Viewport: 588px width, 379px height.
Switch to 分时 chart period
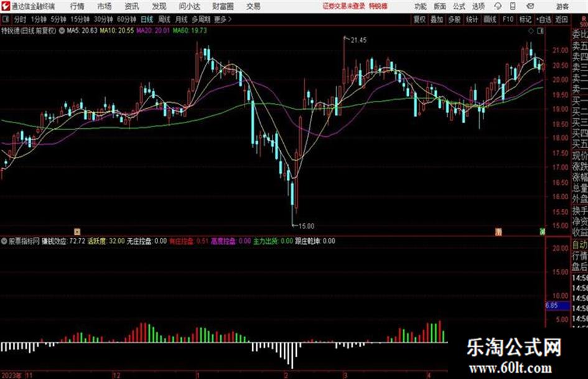pos(20,19)
